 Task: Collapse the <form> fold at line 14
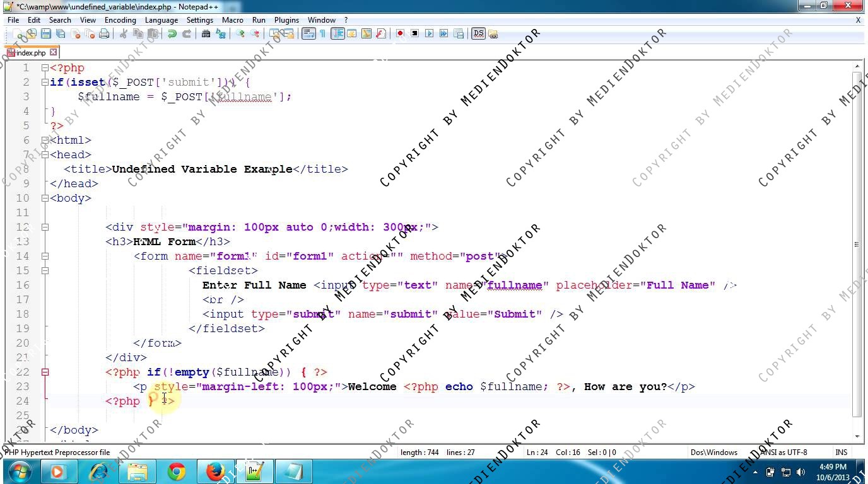point(45,256)
